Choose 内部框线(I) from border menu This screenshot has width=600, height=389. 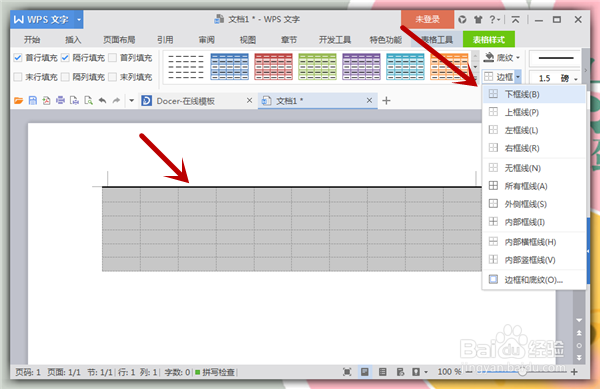click(x=534, y=222)
